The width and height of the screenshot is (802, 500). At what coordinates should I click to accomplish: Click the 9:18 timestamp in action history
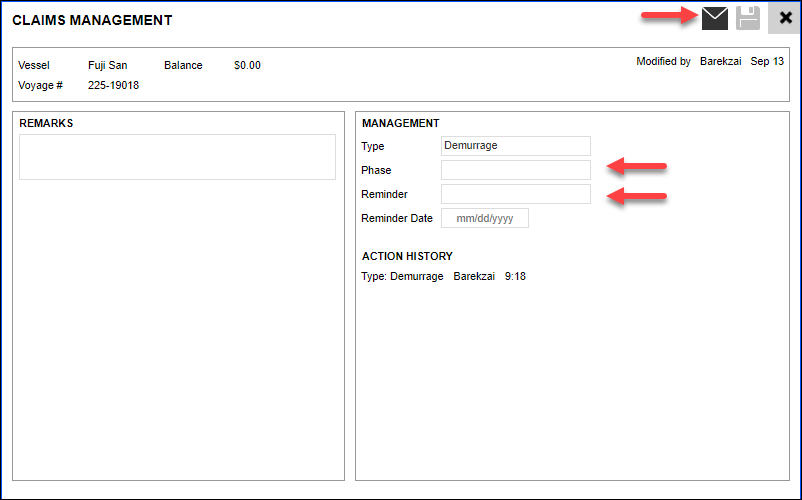(x=515, y=277)
